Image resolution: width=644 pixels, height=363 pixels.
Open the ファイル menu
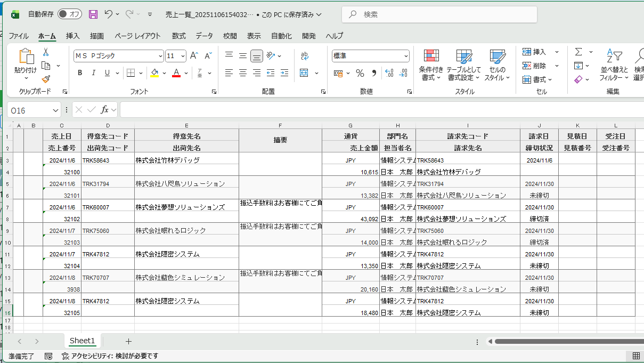pyautogui.click(x=19, y=36)
